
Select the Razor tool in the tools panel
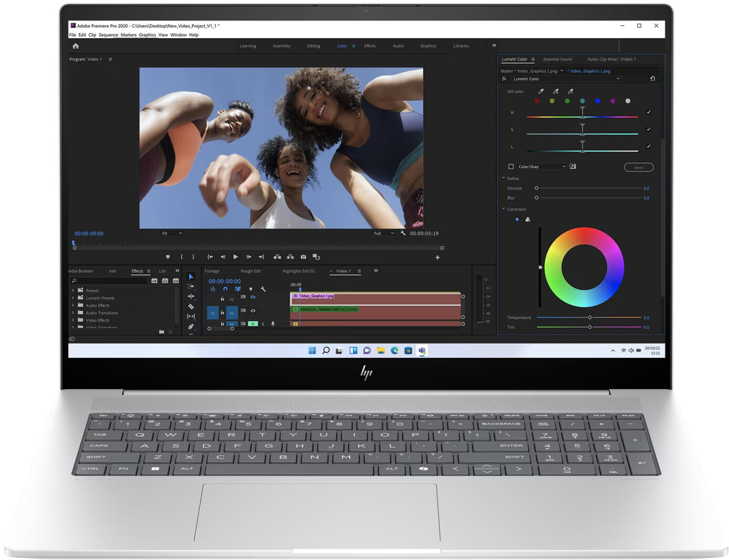[x=191, y=306]
